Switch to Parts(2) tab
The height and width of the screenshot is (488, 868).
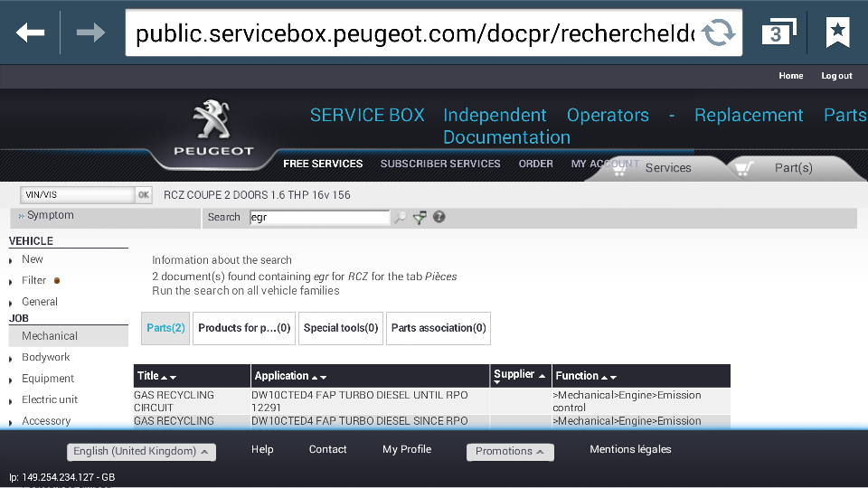point(165,328)
